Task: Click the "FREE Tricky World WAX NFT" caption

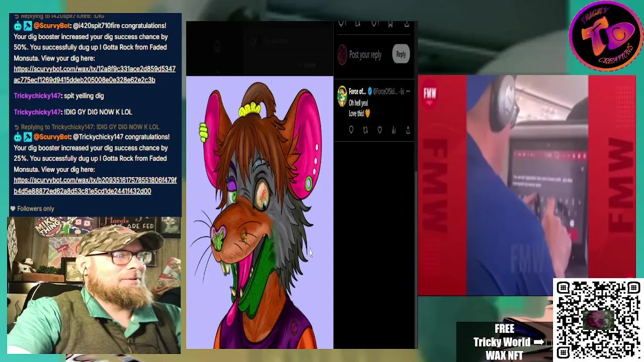Action: click(x=504, y=342)
